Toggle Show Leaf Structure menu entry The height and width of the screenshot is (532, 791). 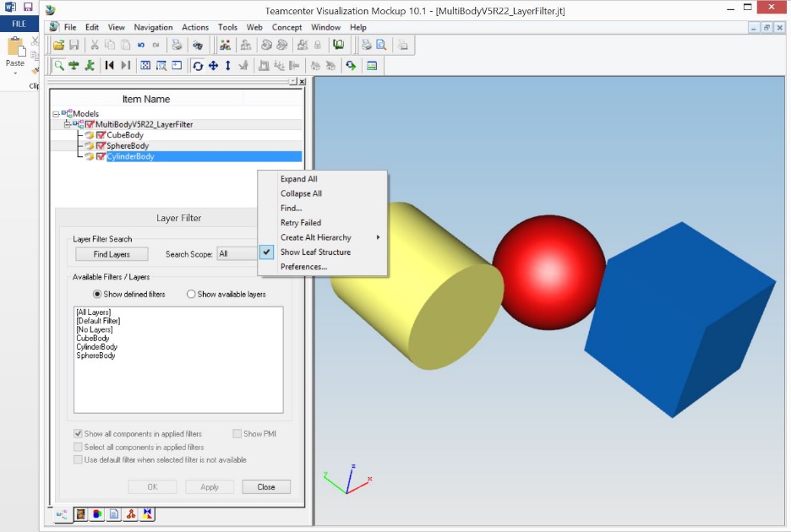[x=323, y=252]
